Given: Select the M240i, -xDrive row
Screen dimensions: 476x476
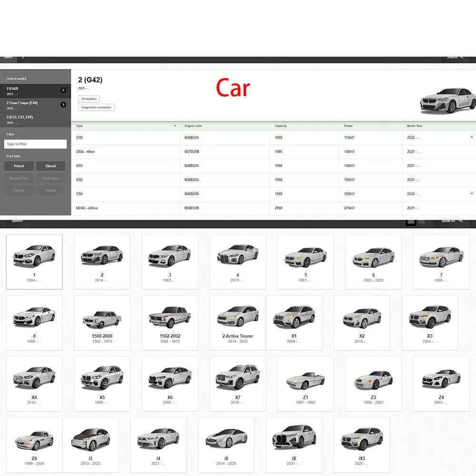Looking at the screenshot, I should point(274,208).
